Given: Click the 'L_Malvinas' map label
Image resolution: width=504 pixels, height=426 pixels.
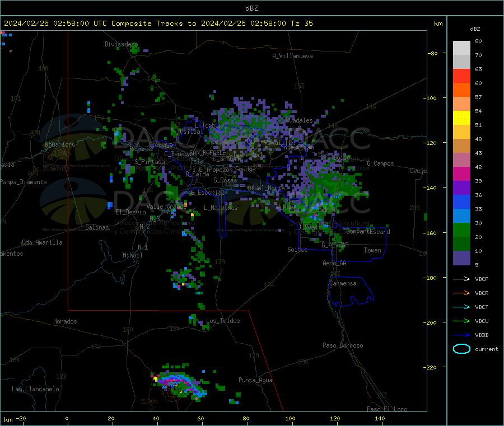Looking at the screenshot, I should pos(221,208).
